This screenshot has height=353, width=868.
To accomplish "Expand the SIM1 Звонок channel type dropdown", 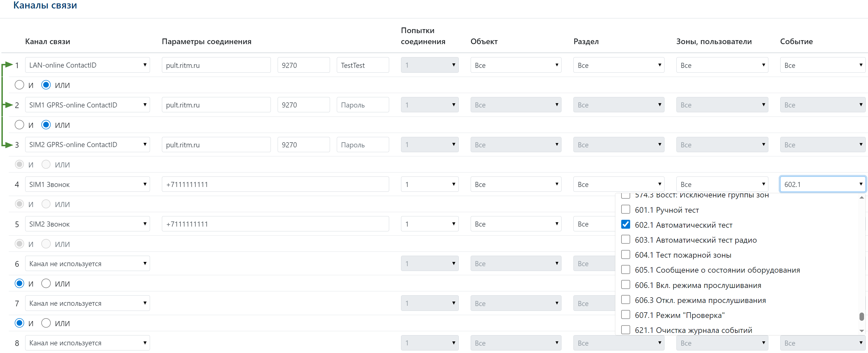I will click(87, 184).
